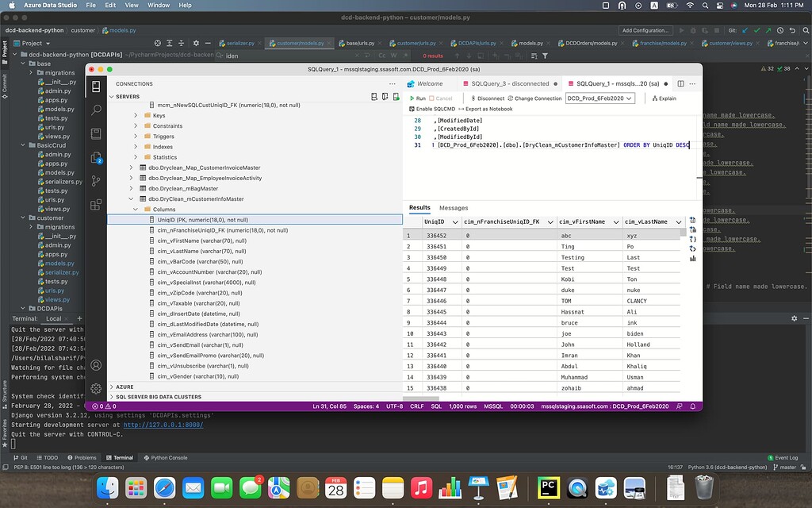Open the Manage gear icon in the sidebar
The height and width of the screenshot is (508, 812).
[x=97, y=388]
